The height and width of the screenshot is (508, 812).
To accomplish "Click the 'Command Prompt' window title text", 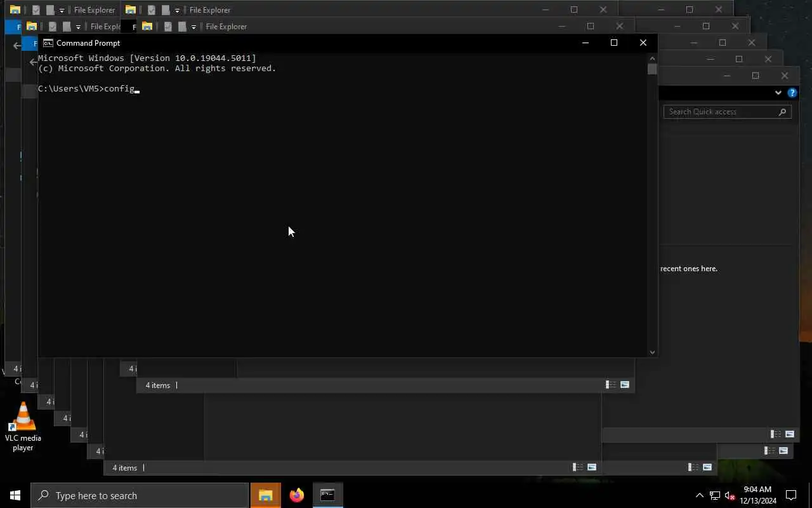I will (88, 43).
